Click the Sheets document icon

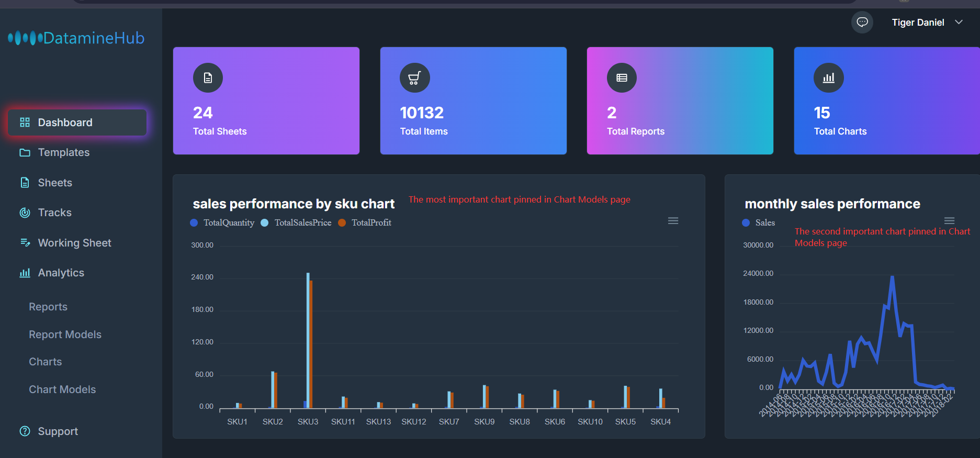(x=25, y=183)
